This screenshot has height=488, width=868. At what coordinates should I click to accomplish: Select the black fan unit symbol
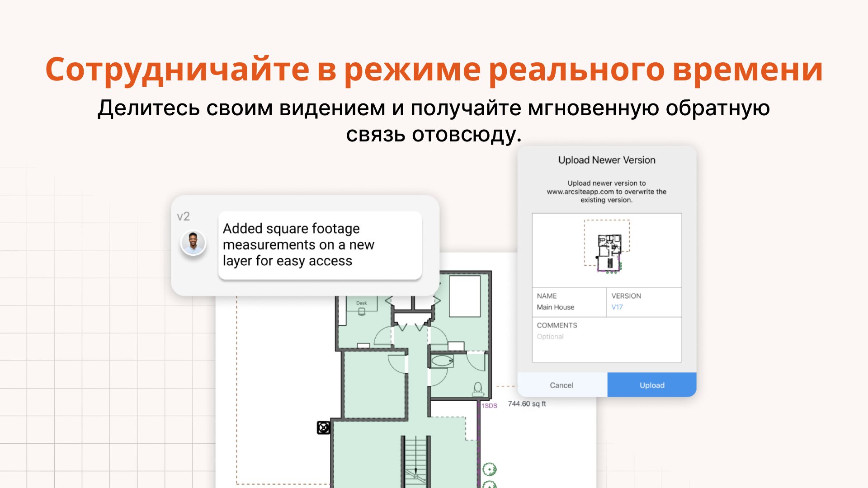pos(324,427)
